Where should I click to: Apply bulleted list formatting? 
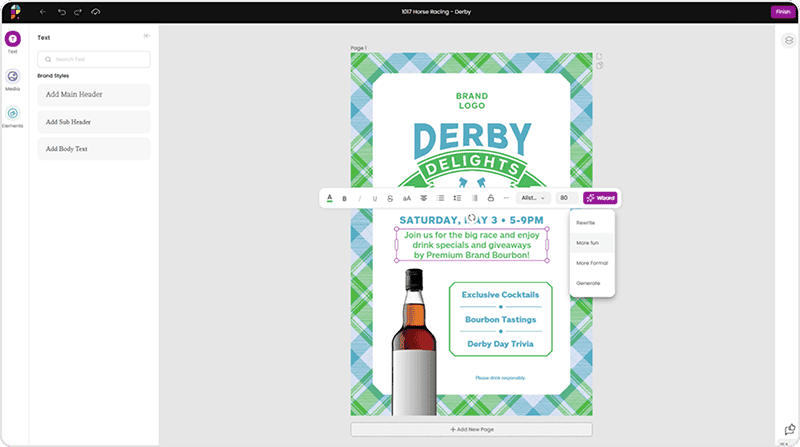click(441, 198)
